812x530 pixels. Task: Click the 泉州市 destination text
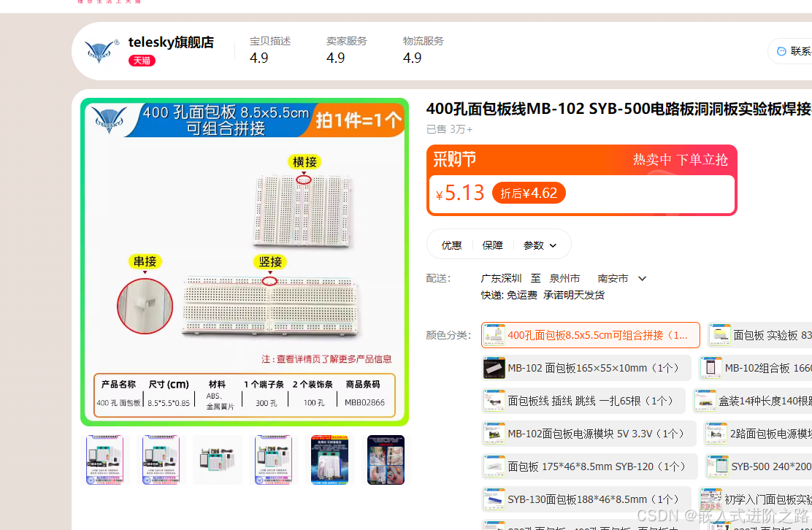point(564,278)
